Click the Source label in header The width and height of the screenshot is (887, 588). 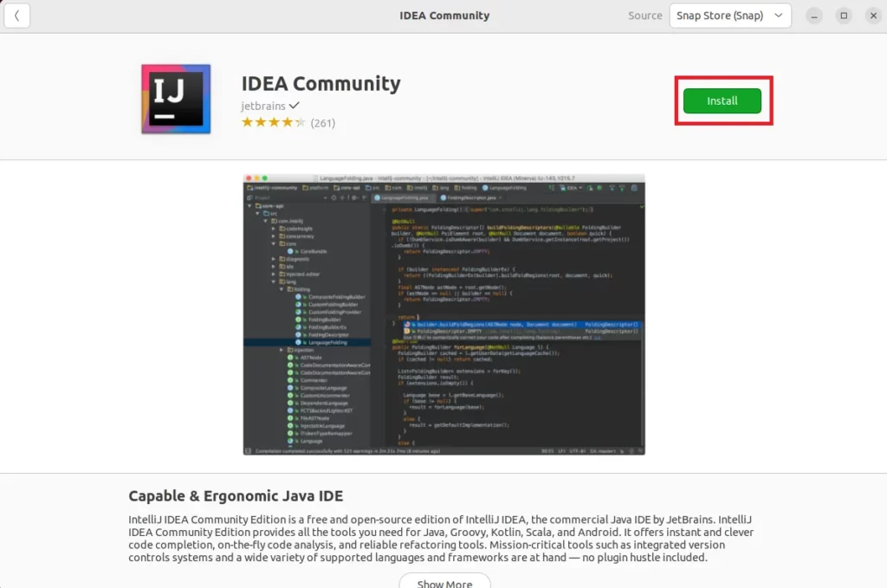pyautogui.click(x=644, y=16)
